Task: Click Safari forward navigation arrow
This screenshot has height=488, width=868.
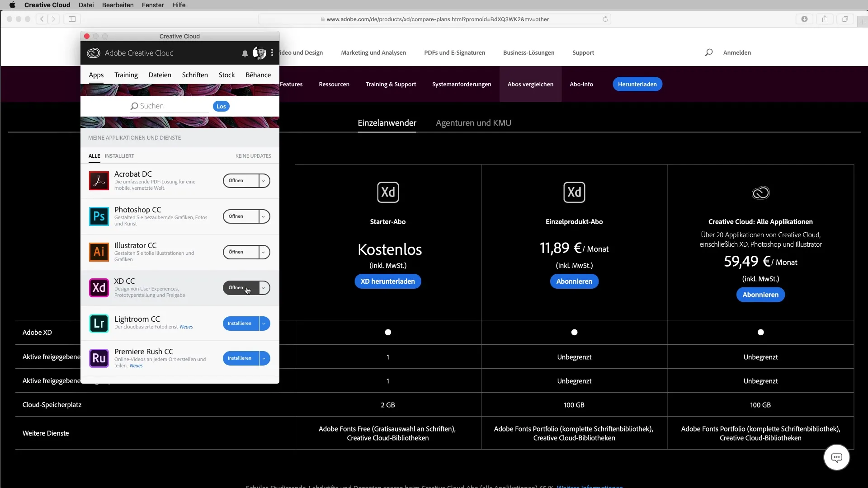Action: pyautogui.click(x=54, y=19)
